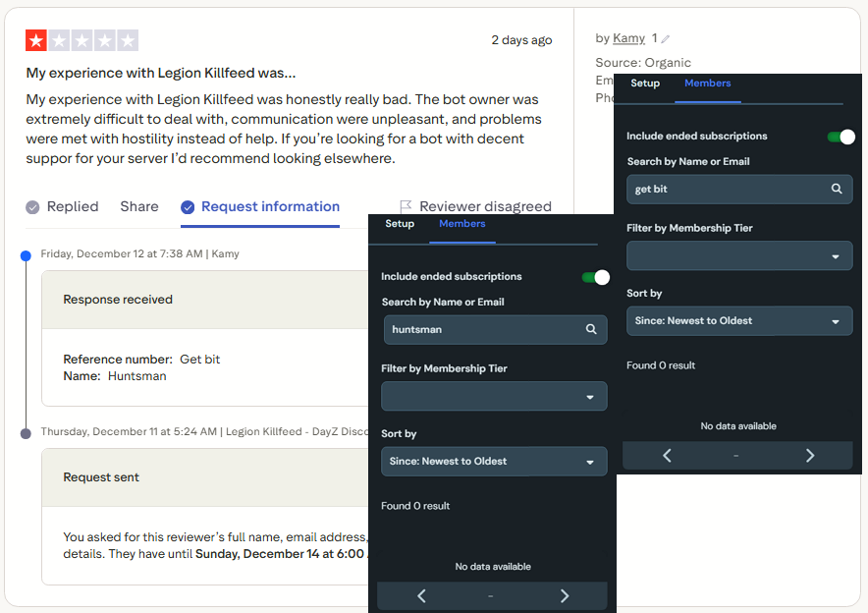The height and width of the screenshot is (613, 868).
Task: Click the pencil edit icon beside Kamy
Action: point(666,38)
